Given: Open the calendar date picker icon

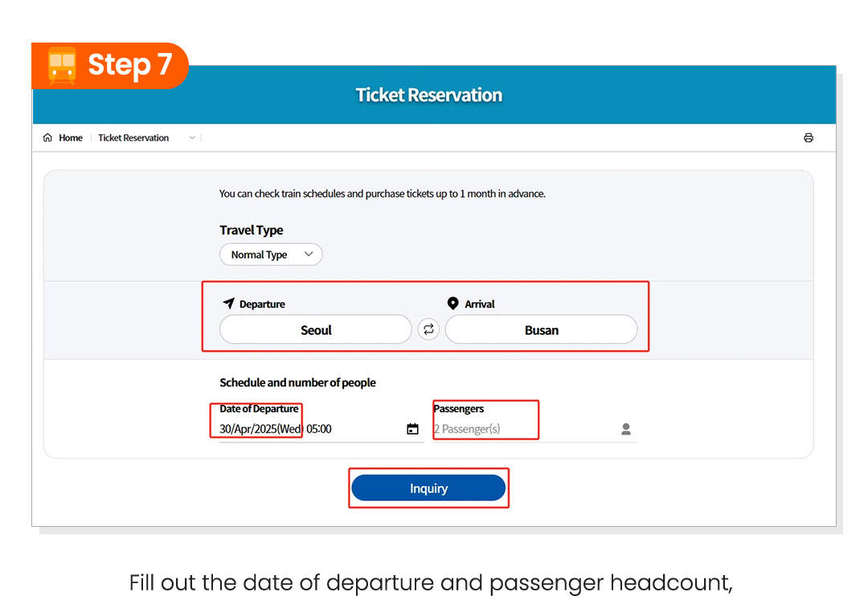Looking at the screenshot, I should tap(412, 429).
